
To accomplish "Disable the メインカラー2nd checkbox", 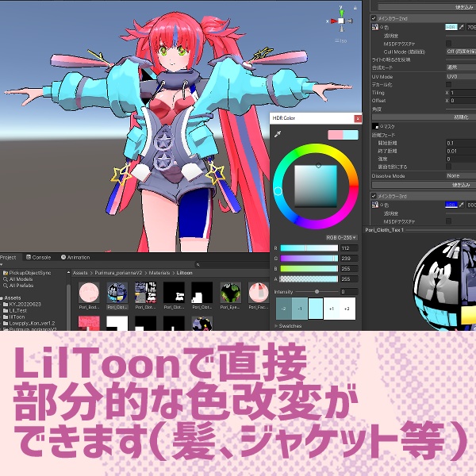I will click(374, 18).
